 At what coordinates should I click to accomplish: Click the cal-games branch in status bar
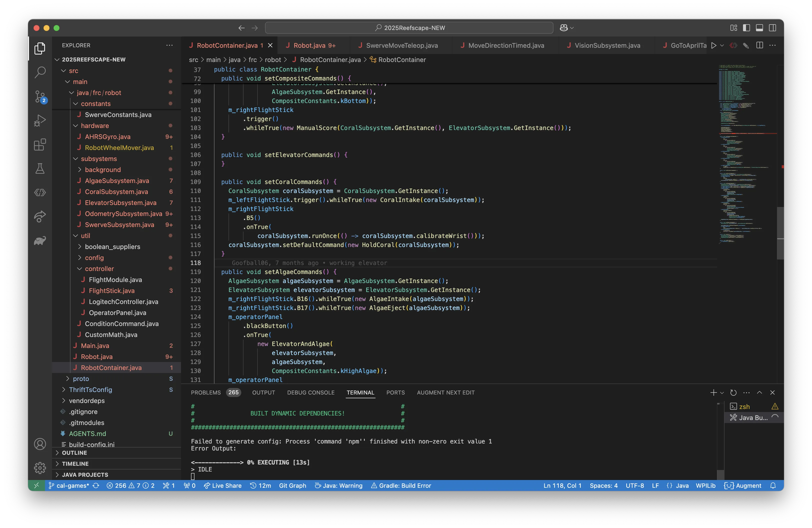tap(69, 485)
